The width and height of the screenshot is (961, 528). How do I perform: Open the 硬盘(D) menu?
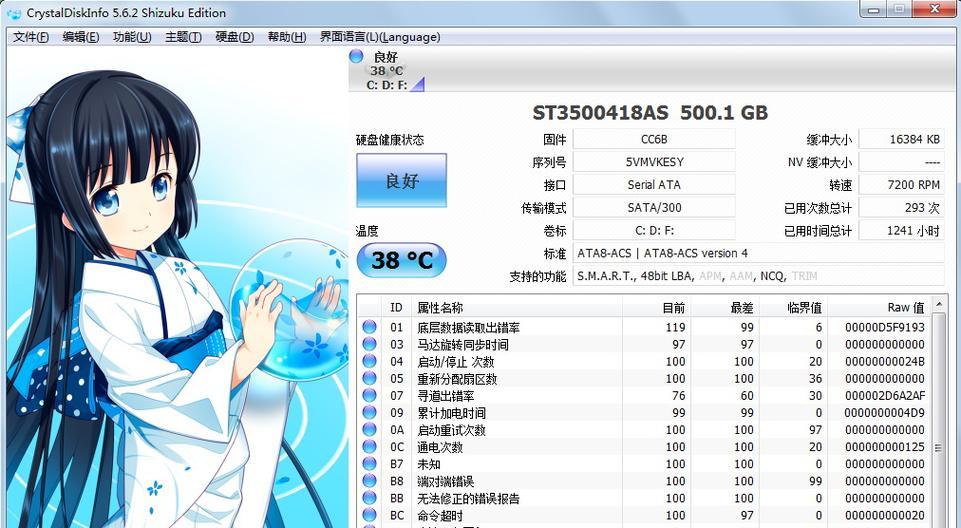click(234, 37)
